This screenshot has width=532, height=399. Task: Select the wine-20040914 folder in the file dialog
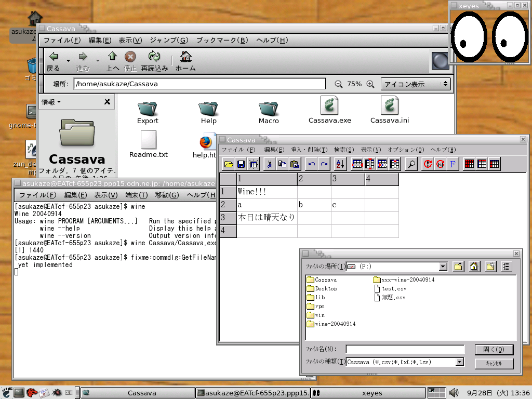[x=331, y=324]
